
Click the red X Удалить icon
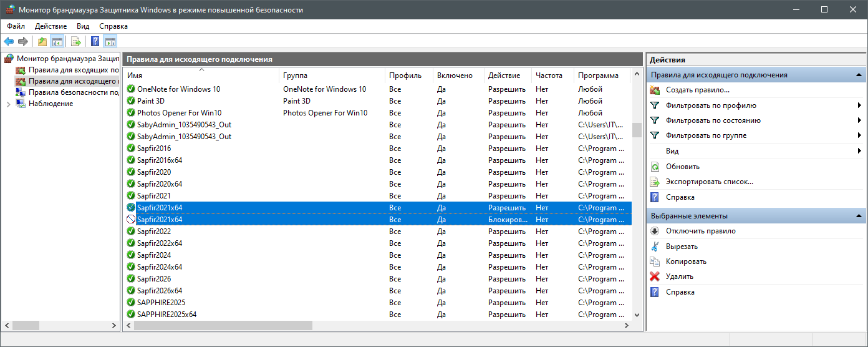(655, 276)
